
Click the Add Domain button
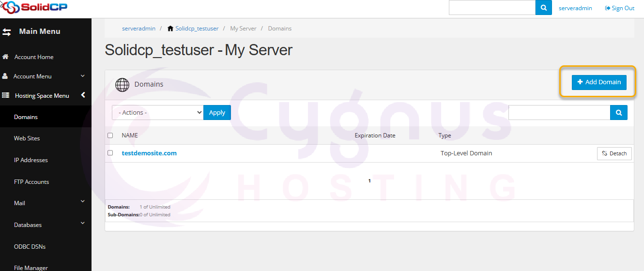click(x=599, y=82)
